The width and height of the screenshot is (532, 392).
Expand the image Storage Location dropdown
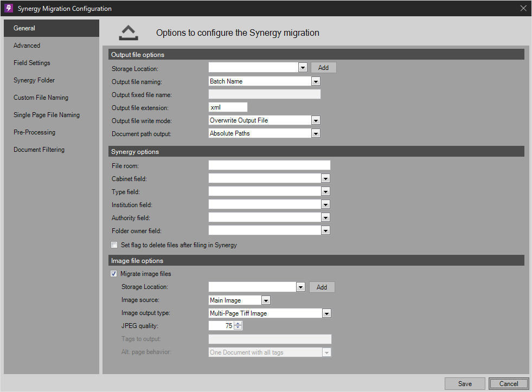coord(300,287)
